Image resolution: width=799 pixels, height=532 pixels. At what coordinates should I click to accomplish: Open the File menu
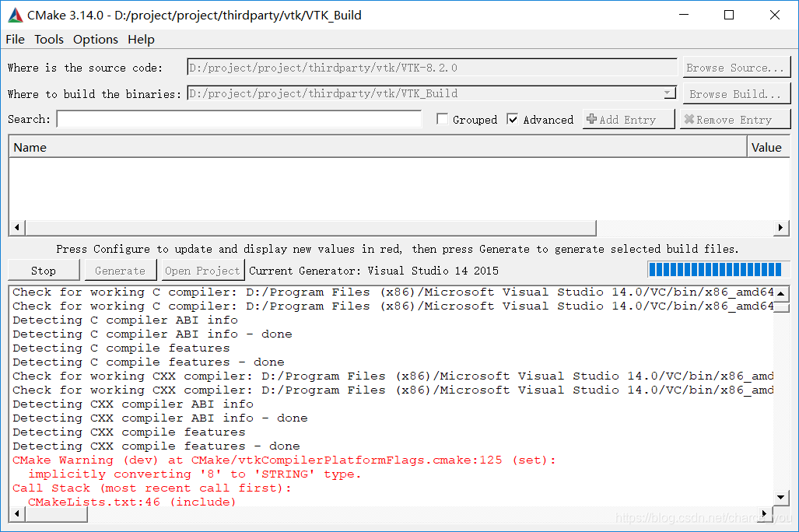(x=15, y=39)
